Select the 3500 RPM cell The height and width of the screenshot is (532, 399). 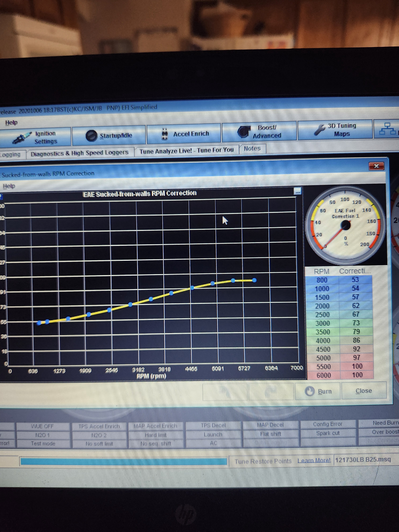[x=323, y=332]
